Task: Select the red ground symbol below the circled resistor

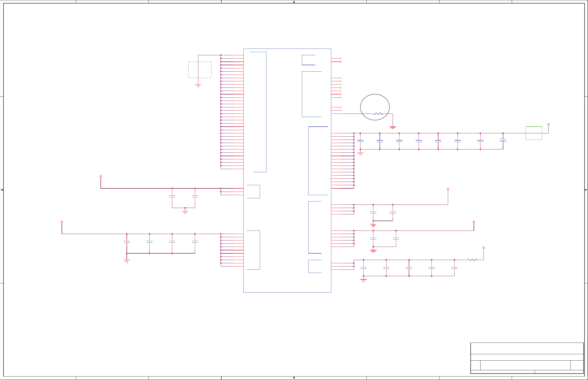Action: point(393,128)
